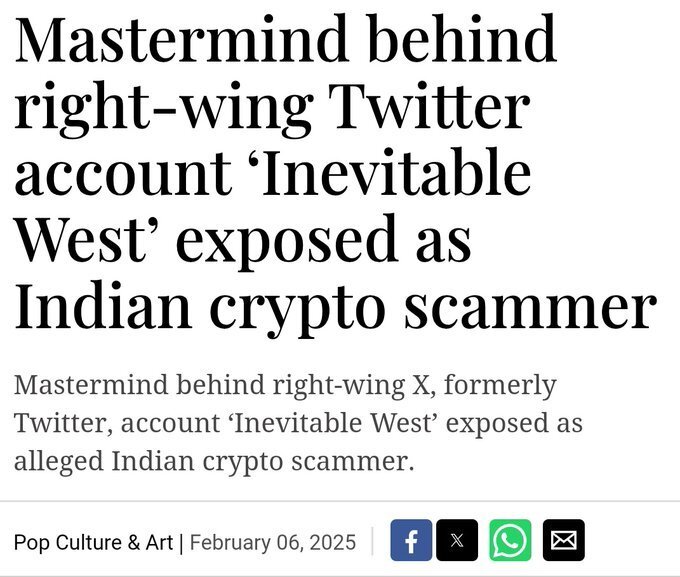
Task: Click the "right-wing Twitter" headline line
Action: coord(272,108)
